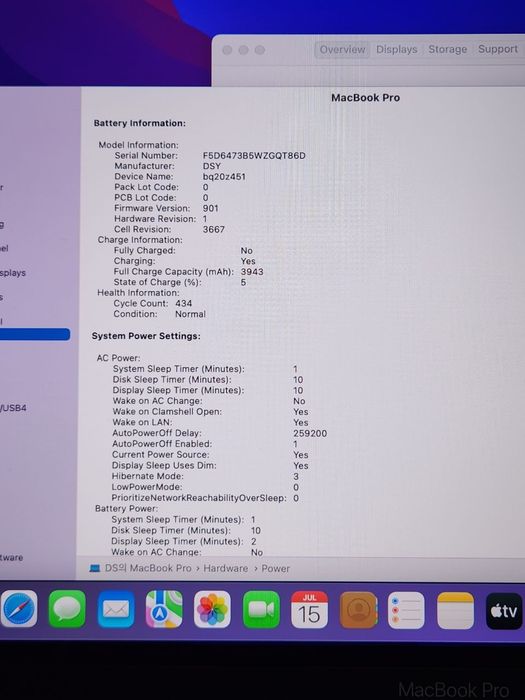This screenshot has width=525, height=700.
Task: Click the AC Power section label
Action: [x=118, y=358]
